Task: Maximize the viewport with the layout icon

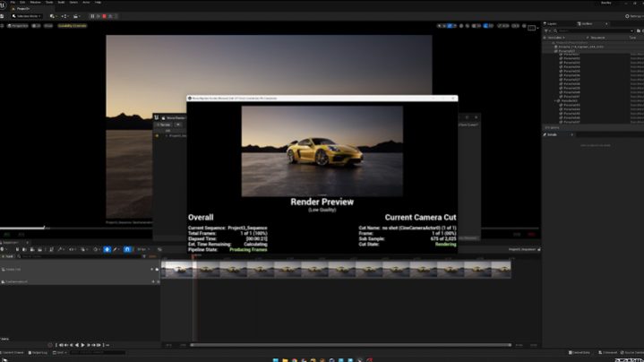Action: (532, 28)
